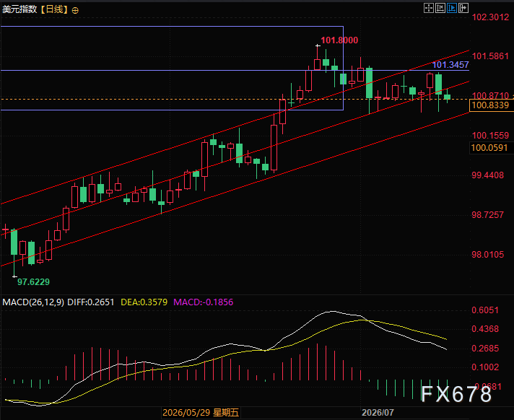Click the DIFF:0.2651 indicator value
Image resolution: width=514 pixels, height=420 pixels.
tap(91, 302)
